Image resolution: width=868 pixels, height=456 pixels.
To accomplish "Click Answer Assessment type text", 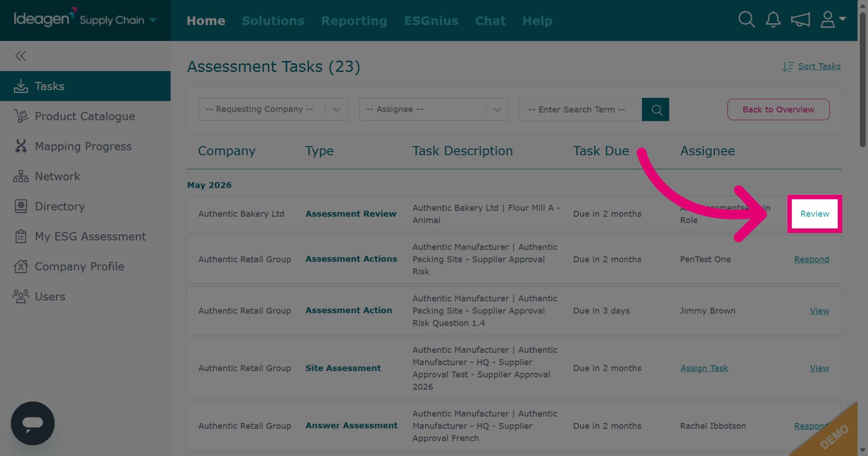I will pyautogui.click(x=351, y=425).
